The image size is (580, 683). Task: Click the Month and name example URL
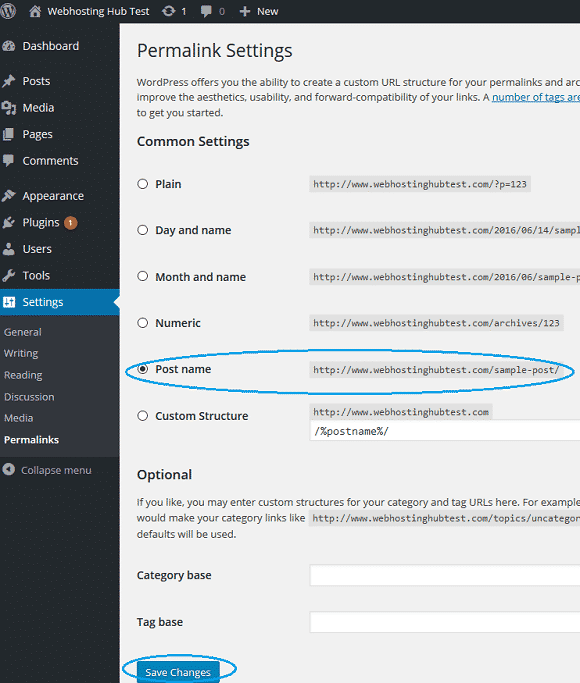[445, 277]
